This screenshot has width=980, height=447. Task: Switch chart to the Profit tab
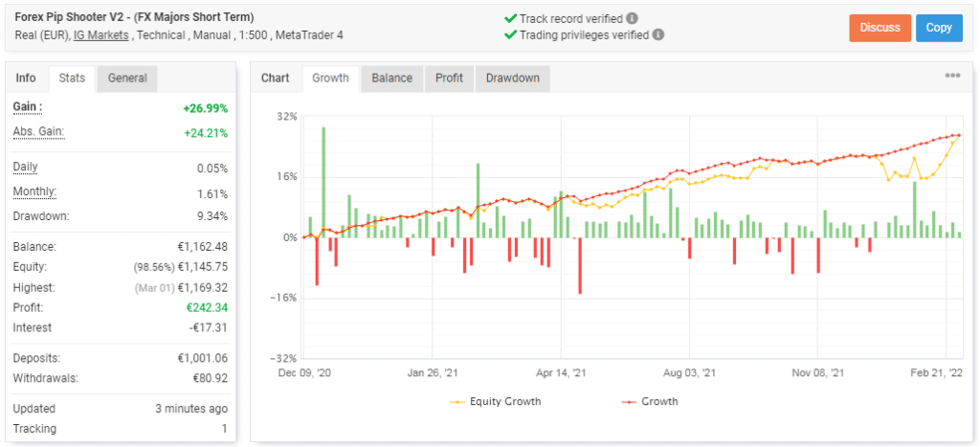point(450,78)
